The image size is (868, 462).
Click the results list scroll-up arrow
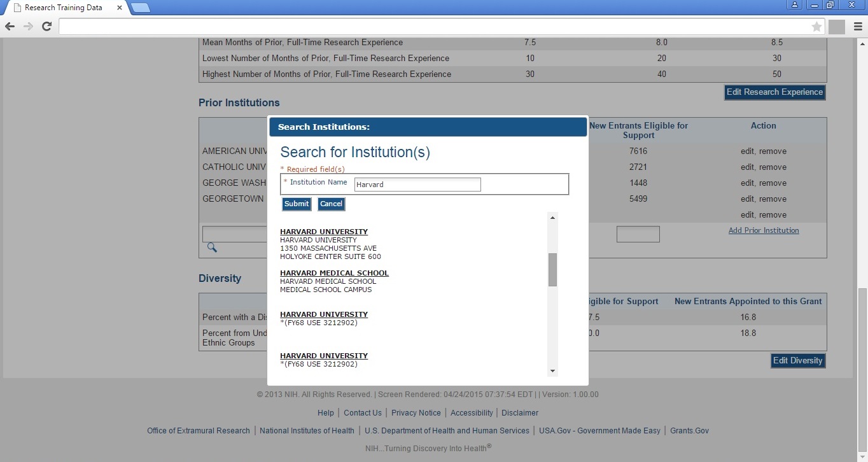click(x=552, y=218)
